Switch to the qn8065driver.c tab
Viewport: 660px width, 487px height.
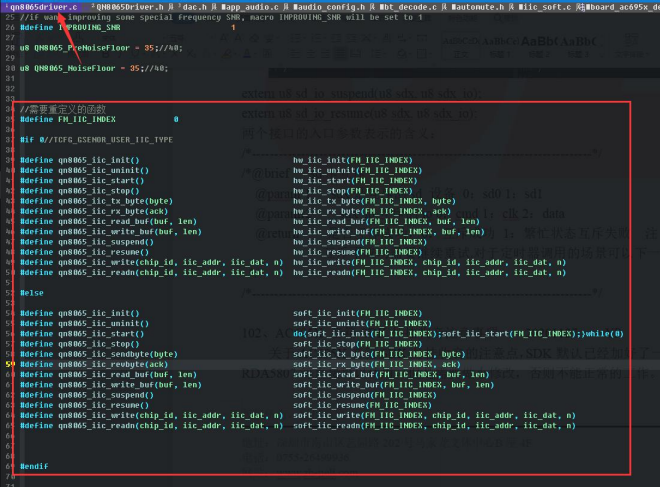point(43,7)
